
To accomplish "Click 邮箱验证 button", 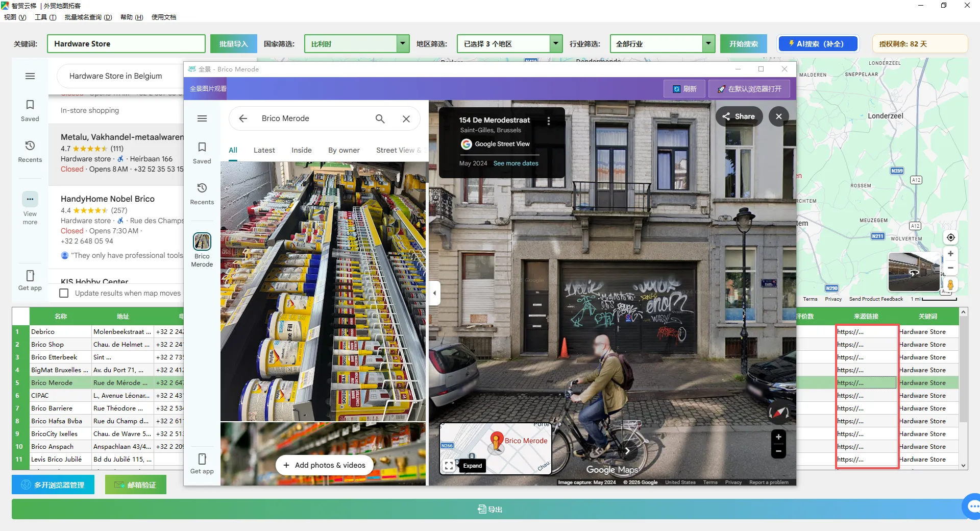I will (136, 485).
